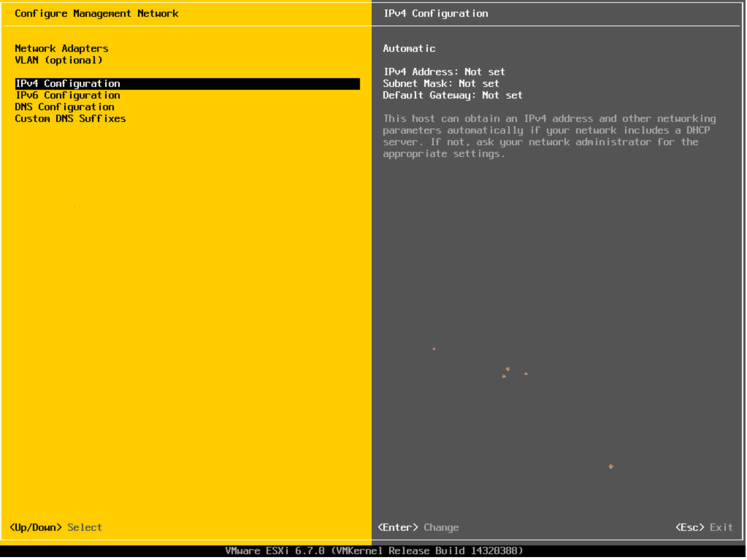This screenshot has width=747, height=560.
Task: Click the word Exit in bottom bar
Action: 721,528
